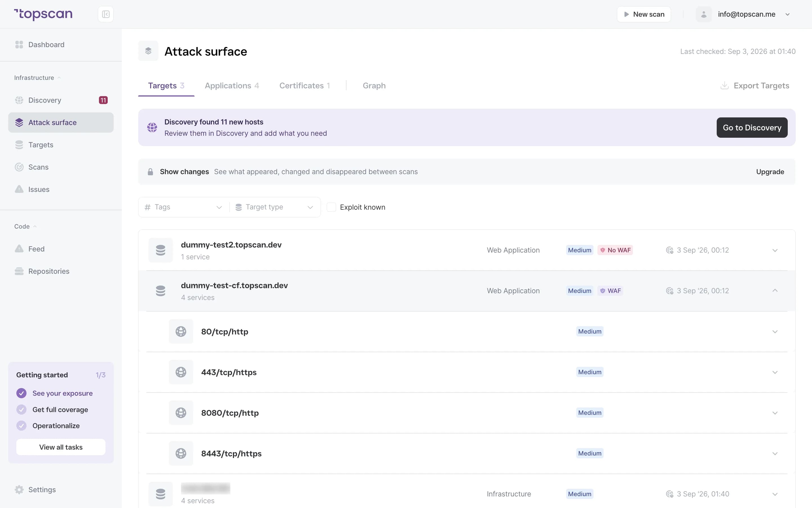Click the database icon for dummy-test-cf.topscan.dev

160,291
